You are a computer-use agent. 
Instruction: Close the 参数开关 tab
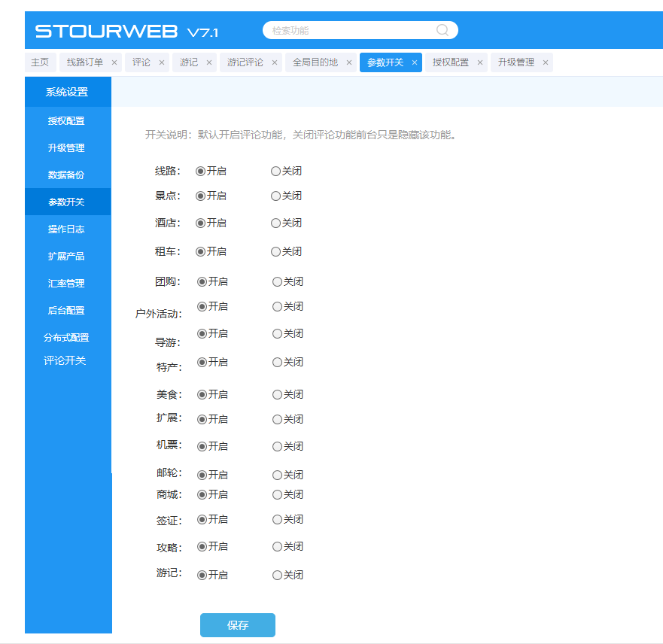pyautogui.click(x=415, y=62)
